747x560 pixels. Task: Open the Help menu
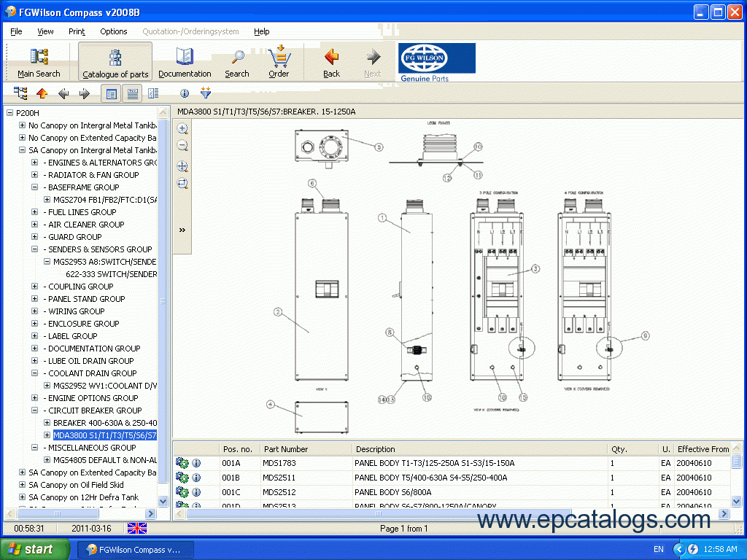click(x=262, y=31)
